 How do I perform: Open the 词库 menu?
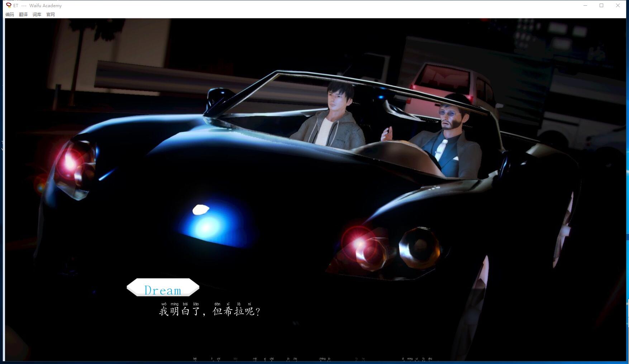click(37, 15)
